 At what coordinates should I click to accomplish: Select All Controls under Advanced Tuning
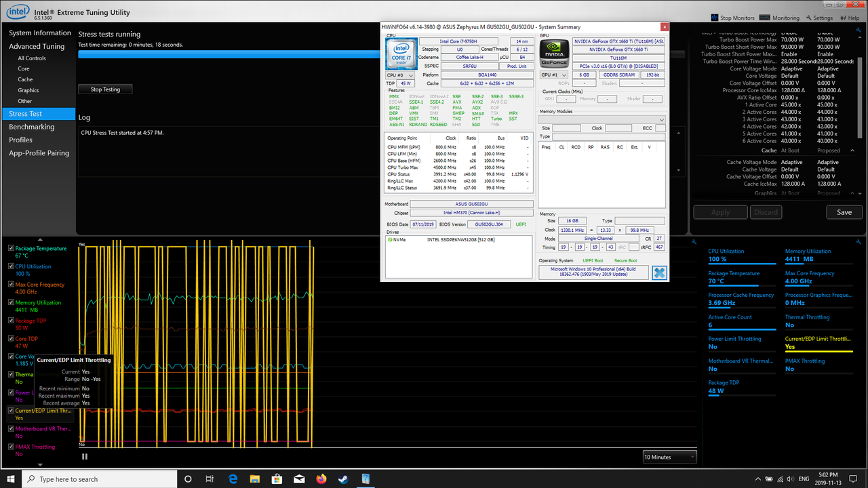click(x=32, y=58)
